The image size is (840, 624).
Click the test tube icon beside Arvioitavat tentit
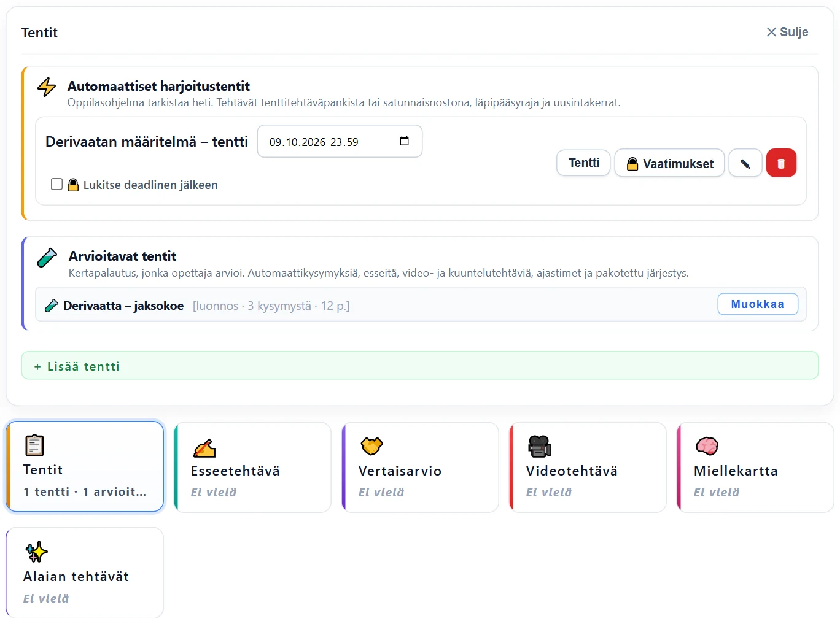tap(47, 258)
